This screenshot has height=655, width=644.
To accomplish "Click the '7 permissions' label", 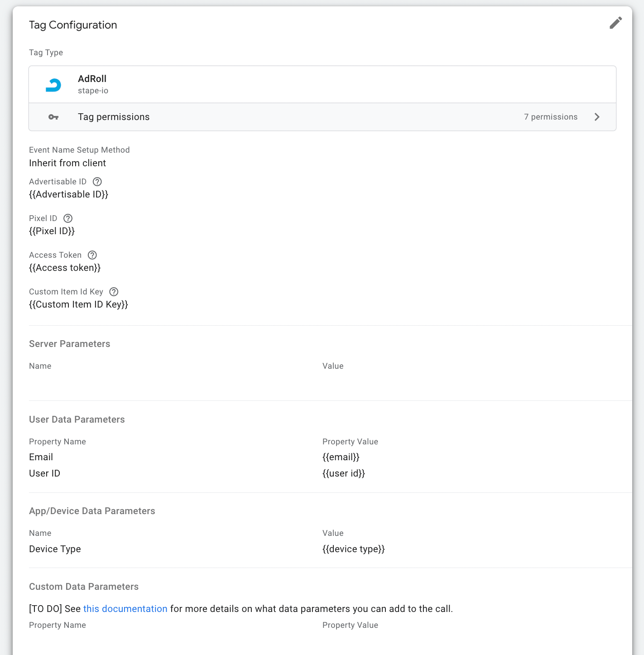I will (x=551, y=117).
